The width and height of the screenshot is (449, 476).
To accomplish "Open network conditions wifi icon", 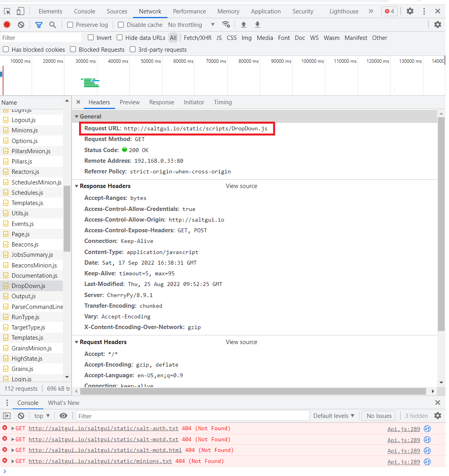I will [226, 24].
